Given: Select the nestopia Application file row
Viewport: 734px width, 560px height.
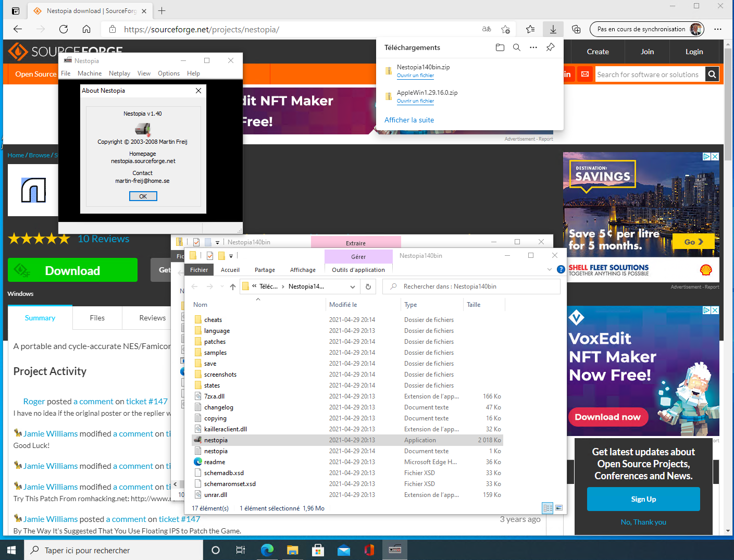Looking at the screenshot, I should pyautogui.click(x=347, y=440).
